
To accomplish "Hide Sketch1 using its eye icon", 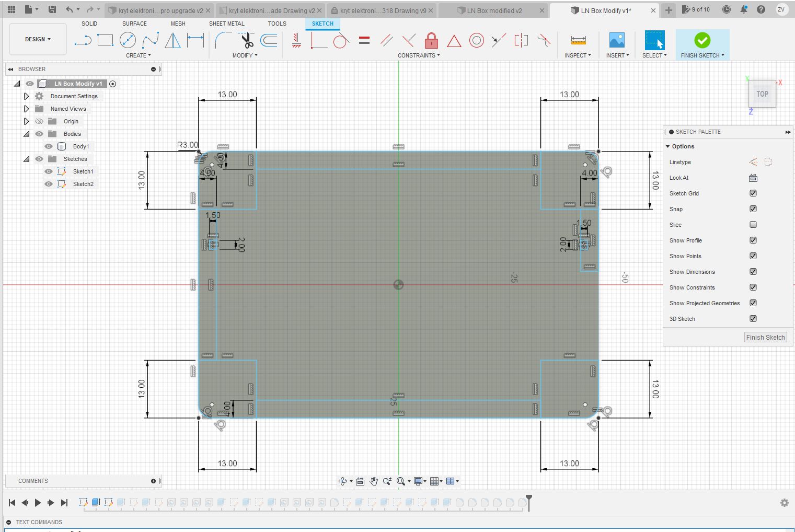I will [49, 171].
